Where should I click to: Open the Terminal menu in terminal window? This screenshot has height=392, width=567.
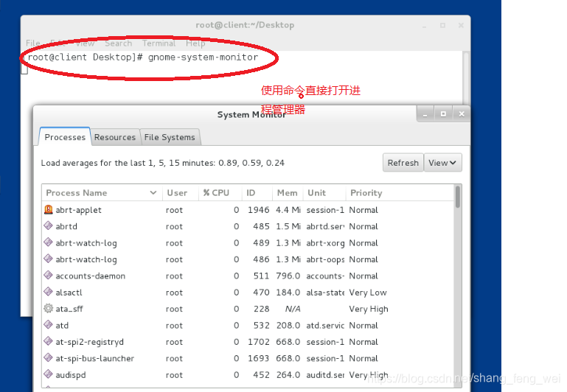[159, 43]
